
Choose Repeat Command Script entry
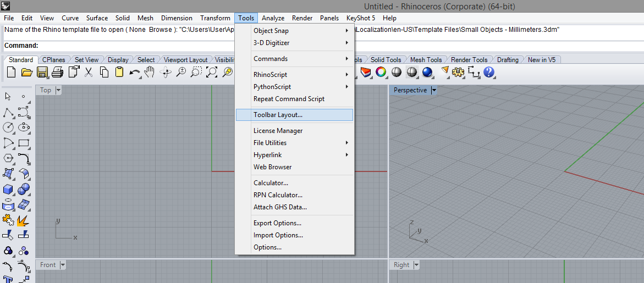(x=294, y=99)
